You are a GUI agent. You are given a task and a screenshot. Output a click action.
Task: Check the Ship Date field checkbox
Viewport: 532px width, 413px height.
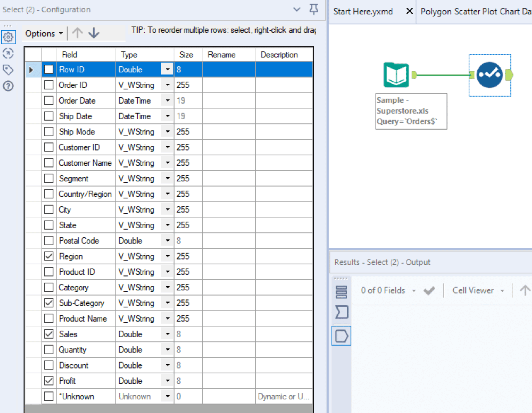(x=49, y=116)
